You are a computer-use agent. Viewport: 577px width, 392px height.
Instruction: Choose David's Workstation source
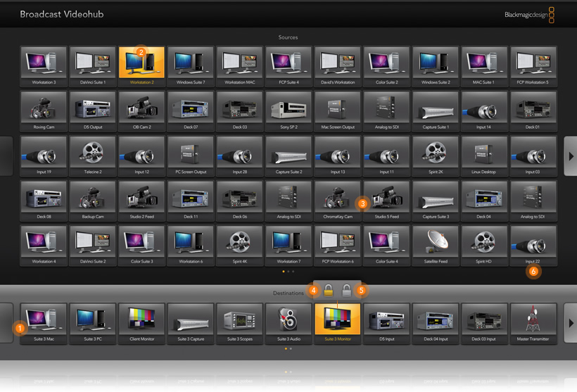(x=338, y=66)
